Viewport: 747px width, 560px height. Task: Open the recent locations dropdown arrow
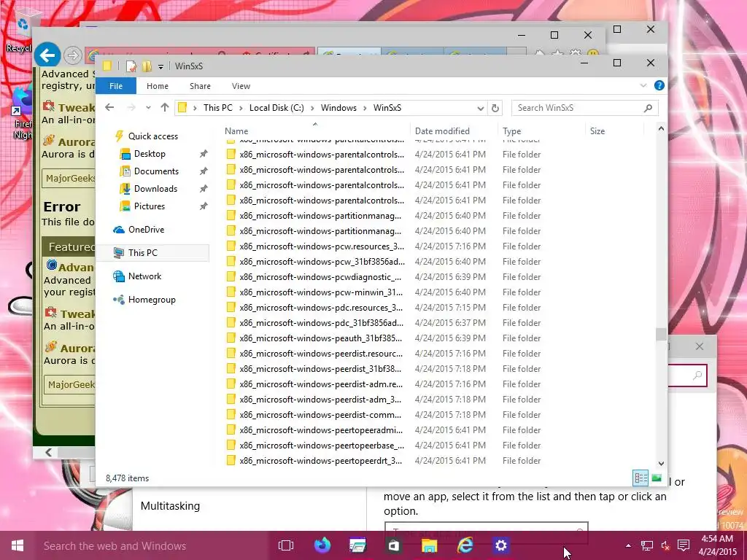pos(148,108)
